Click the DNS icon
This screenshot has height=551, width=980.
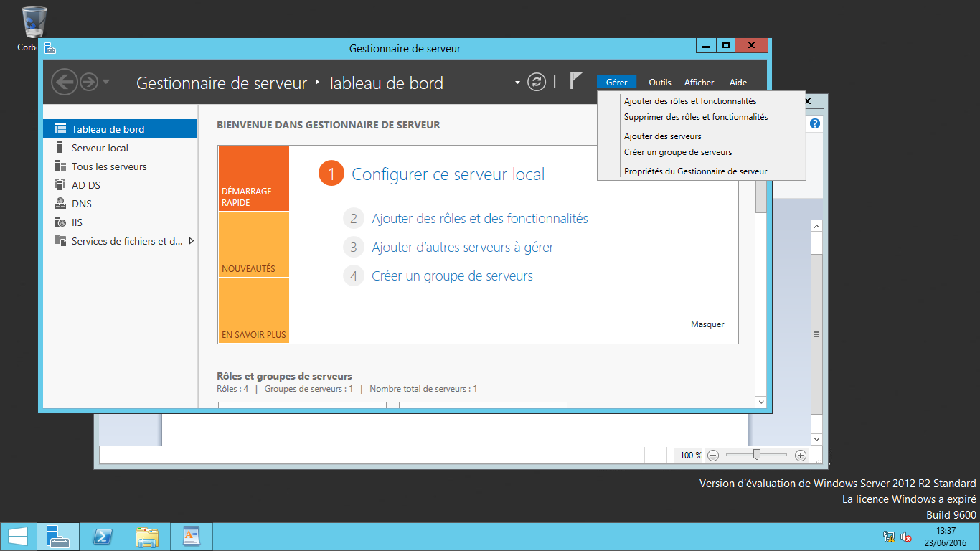coord(60,204)
